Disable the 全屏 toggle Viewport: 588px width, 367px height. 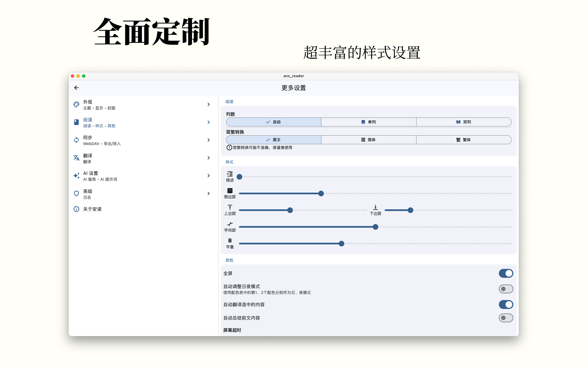point(506,273)
